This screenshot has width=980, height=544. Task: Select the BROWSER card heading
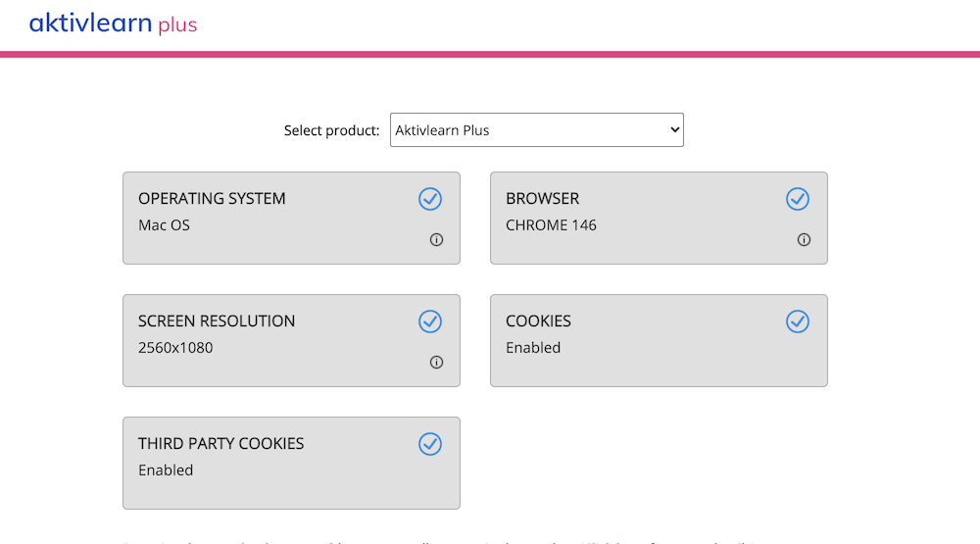pyautogui.click(x=542, y=199)
